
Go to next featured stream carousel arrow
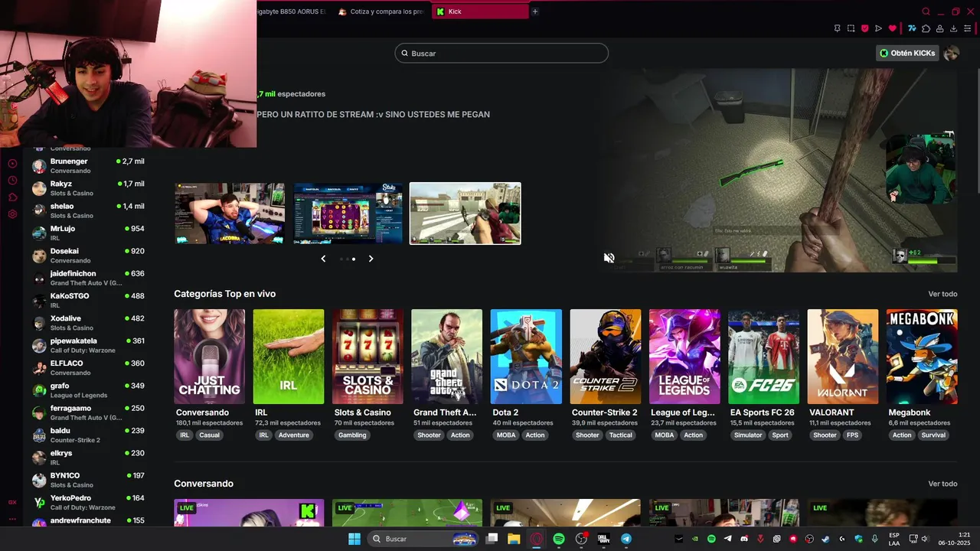371,259
